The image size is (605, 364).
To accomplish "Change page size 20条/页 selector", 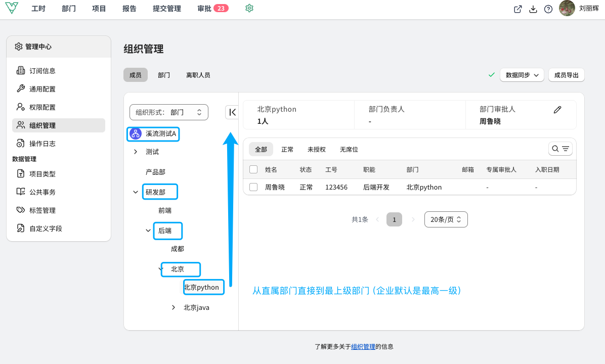I will coord(446,219).
